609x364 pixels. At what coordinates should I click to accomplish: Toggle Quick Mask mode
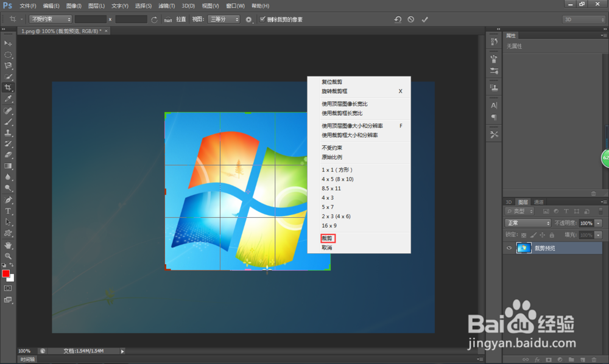[8, 289]
